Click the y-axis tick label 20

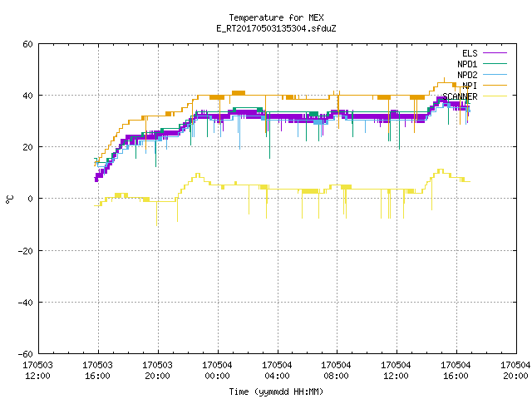click(x=27, y=147)
